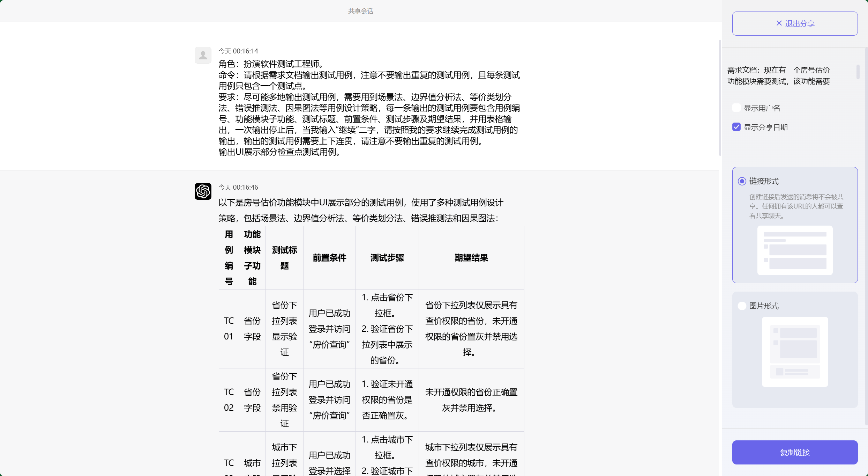Click the 期望结果 table header
The image size is (868, 476).
click(471, 258)
